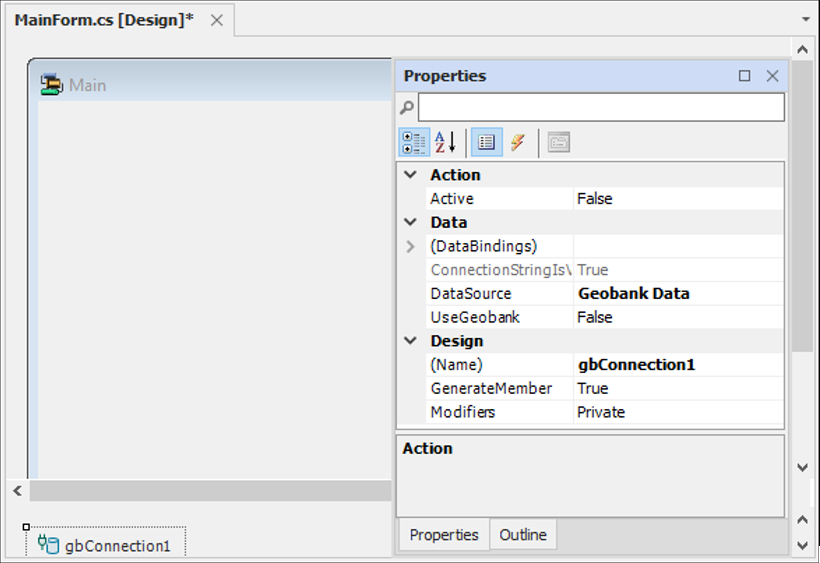Select the Properties tab at bottom
This screenshot has height=563, width=820.
point(444,535)
